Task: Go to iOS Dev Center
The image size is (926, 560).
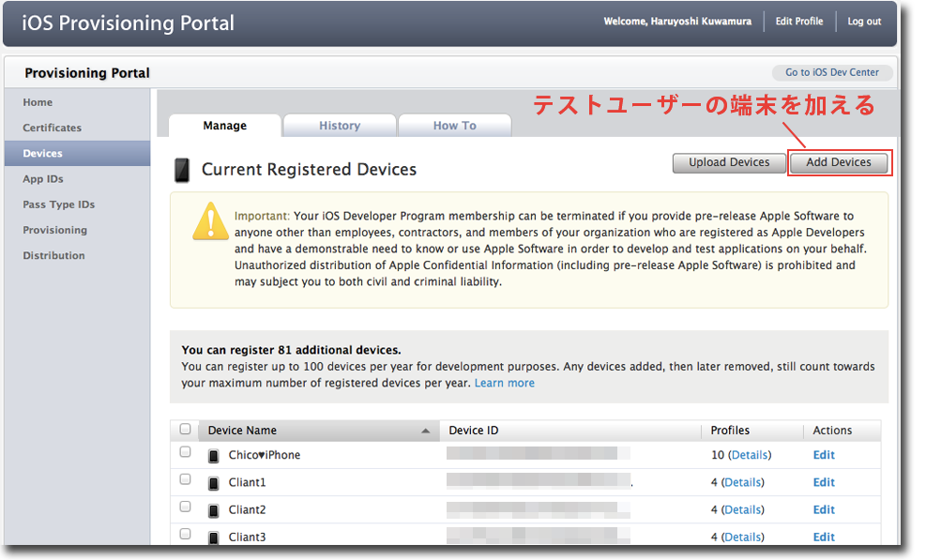Action: coord(831,73)
